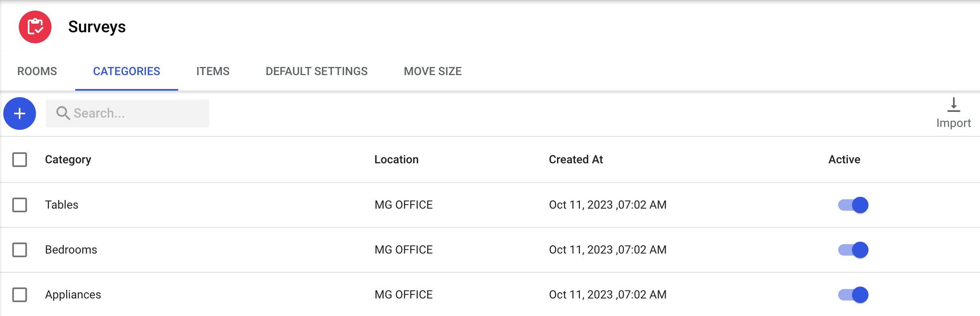Image resolution: width=980 pixels, height=316 pixels.
Task: Click the blue plus add category button
Action: pos(20,113)
